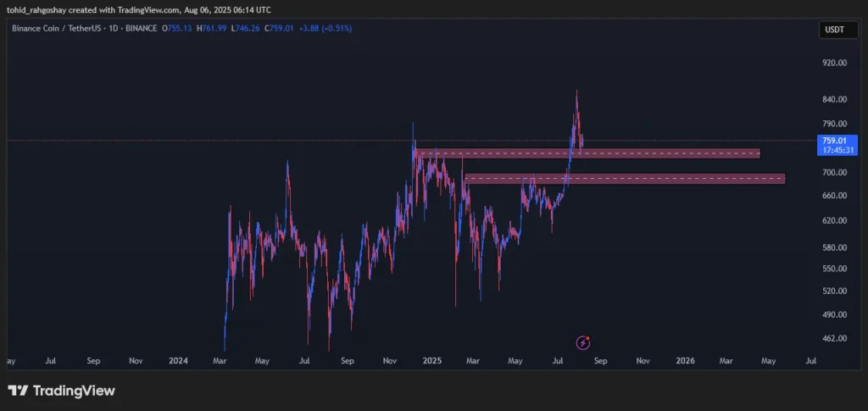Click the 2024 label on time axis
The image size is (868, 411).
tap(178, 361)
